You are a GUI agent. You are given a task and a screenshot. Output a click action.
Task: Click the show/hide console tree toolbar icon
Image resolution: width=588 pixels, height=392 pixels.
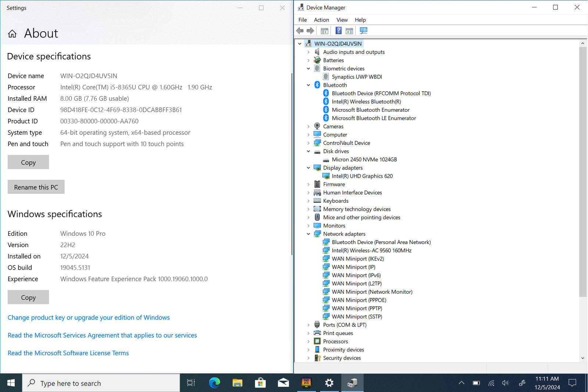325,31
